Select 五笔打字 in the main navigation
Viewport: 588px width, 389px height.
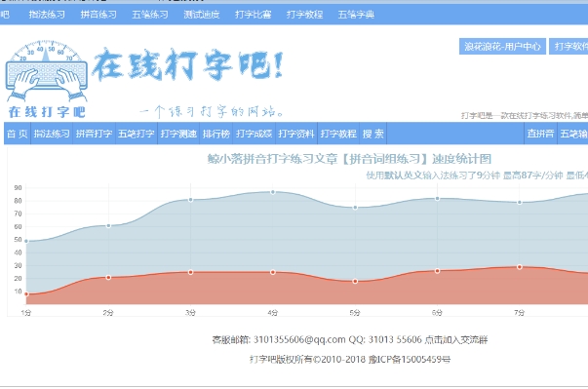(x=137, y=134)
